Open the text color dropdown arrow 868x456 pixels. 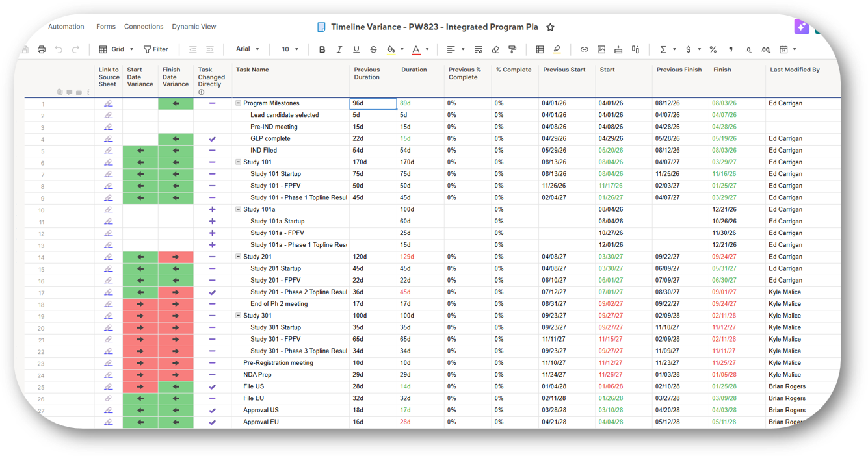[x=427, y=49]
